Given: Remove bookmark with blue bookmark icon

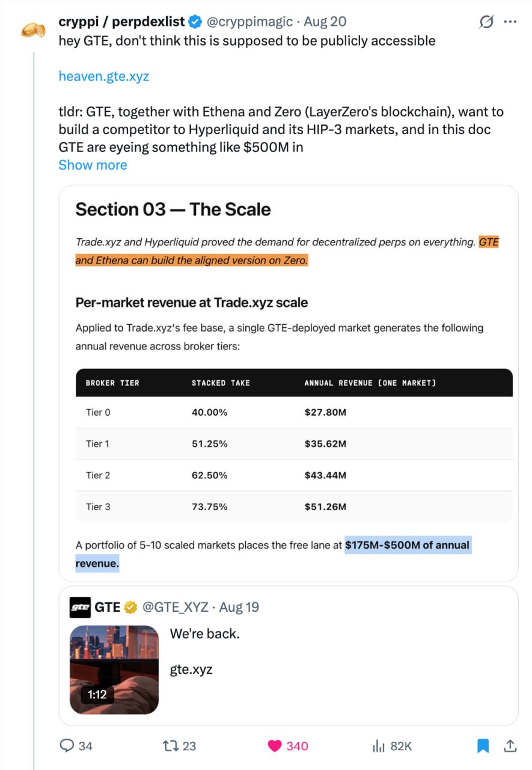Looking at the screenshot, I should 483,746.
